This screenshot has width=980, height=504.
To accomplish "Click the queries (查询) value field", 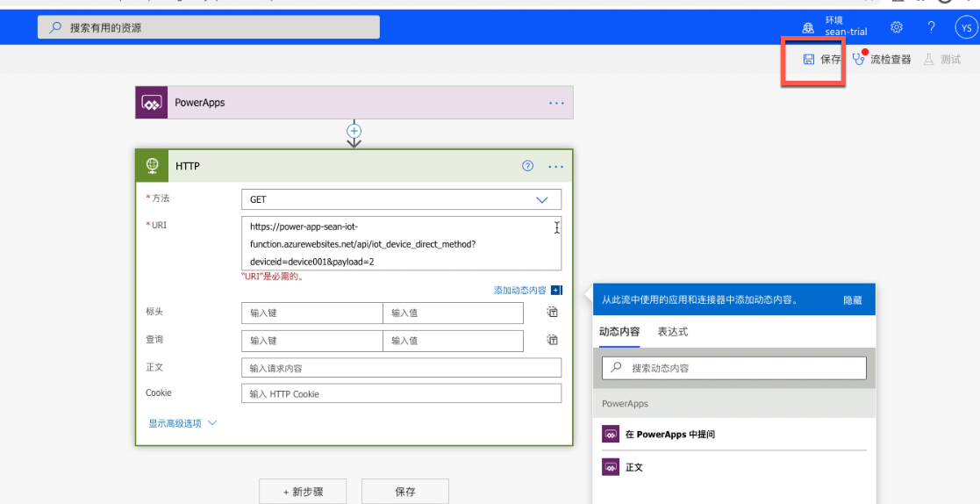I will pyautogui.click(x=453, y=341).
